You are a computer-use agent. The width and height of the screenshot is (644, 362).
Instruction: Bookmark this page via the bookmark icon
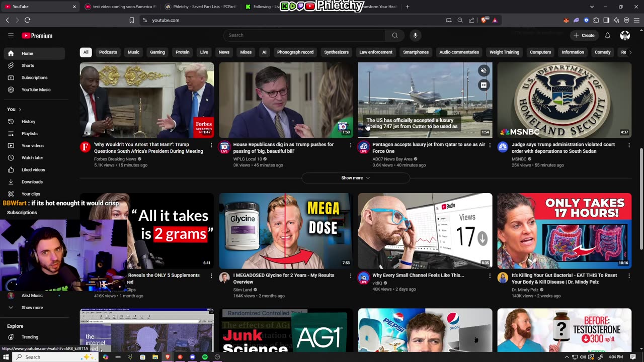point(132,20)
